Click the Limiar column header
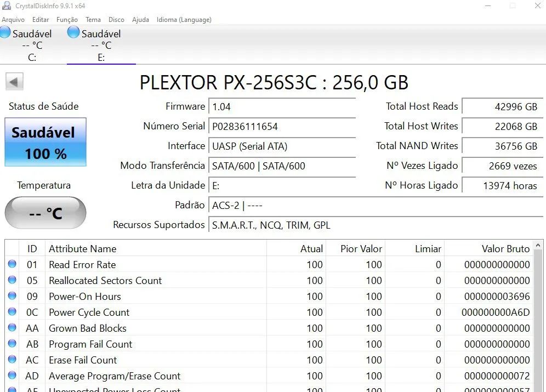The image size is (546, 392). (415, 248)
